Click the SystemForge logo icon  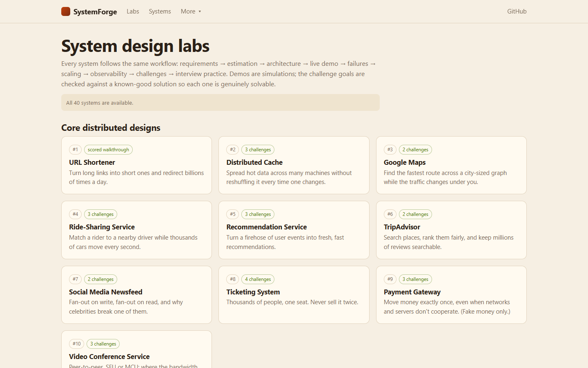point(66,11)
